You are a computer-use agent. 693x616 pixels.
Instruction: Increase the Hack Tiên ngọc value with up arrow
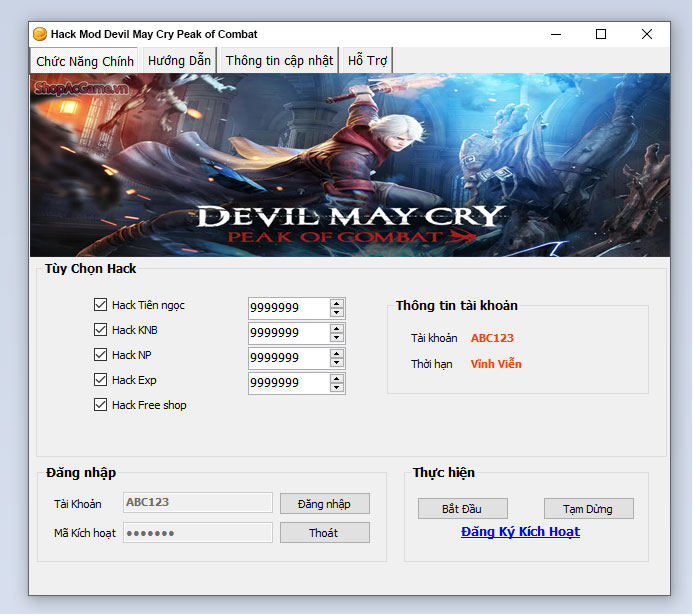[x=337, y=304]
